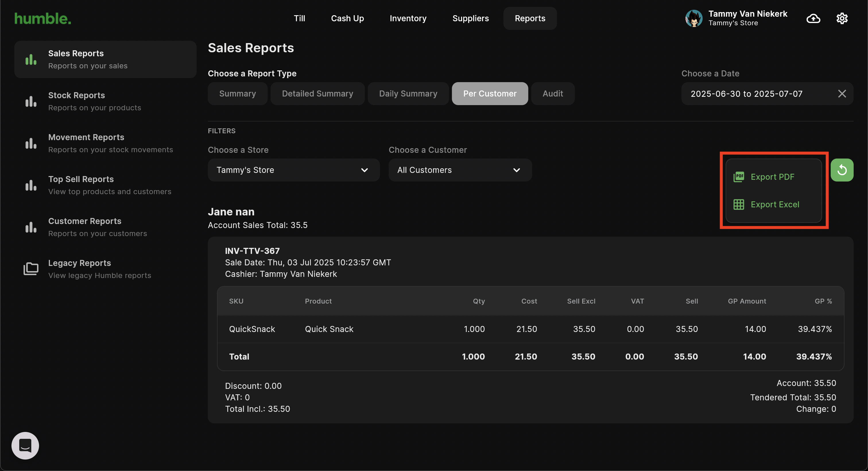
Task: Open the All Customers dropdown
Action: pyautogui.click(x=460, y=170)
